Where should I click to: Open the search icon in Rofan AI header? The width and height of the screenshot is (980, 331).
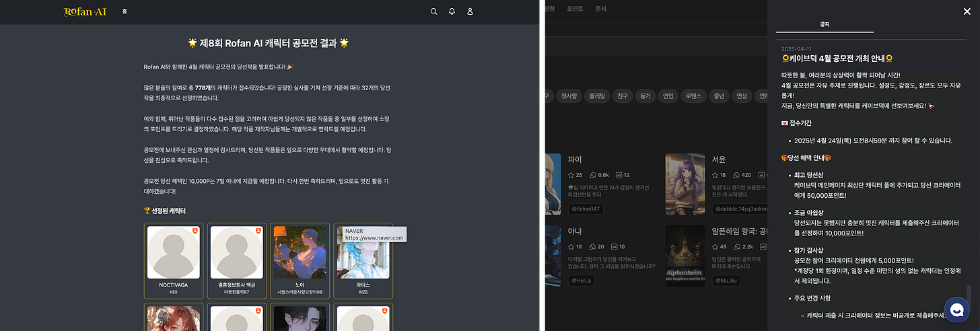pos(434,11)
